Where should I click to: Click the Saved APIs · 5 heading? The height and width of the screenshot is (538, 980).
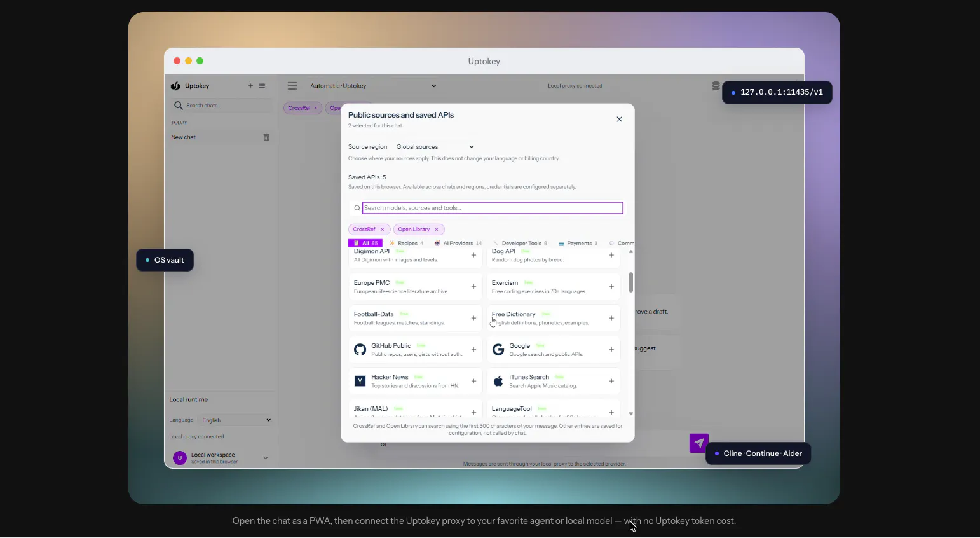[367, 177]
